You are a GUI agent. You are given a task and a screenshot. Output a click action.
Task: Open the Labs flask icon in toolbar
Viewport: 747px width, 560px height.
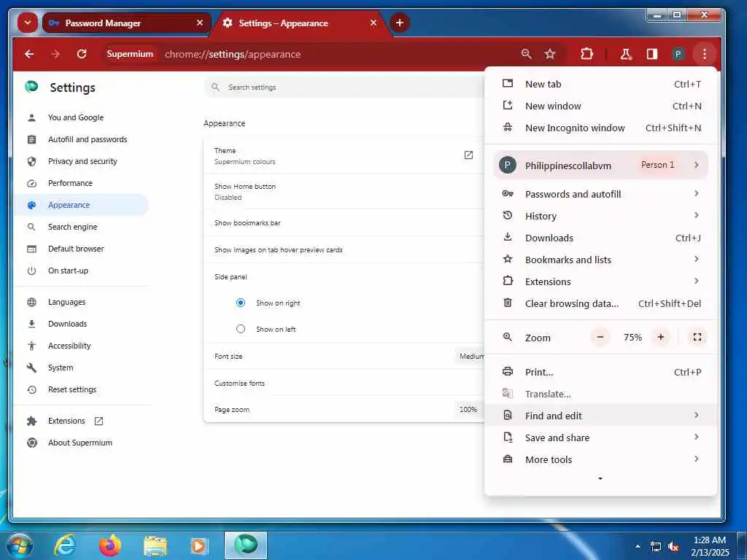click(x=626, y=54)
